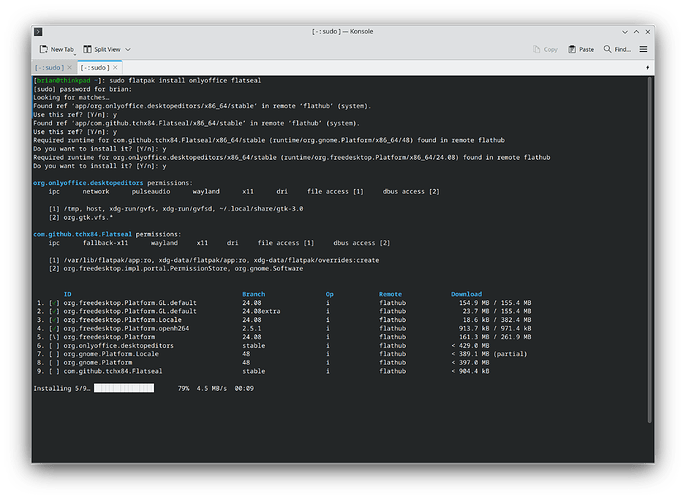
Task: Click the Paste toolbar button
Action: click(581, 49)
